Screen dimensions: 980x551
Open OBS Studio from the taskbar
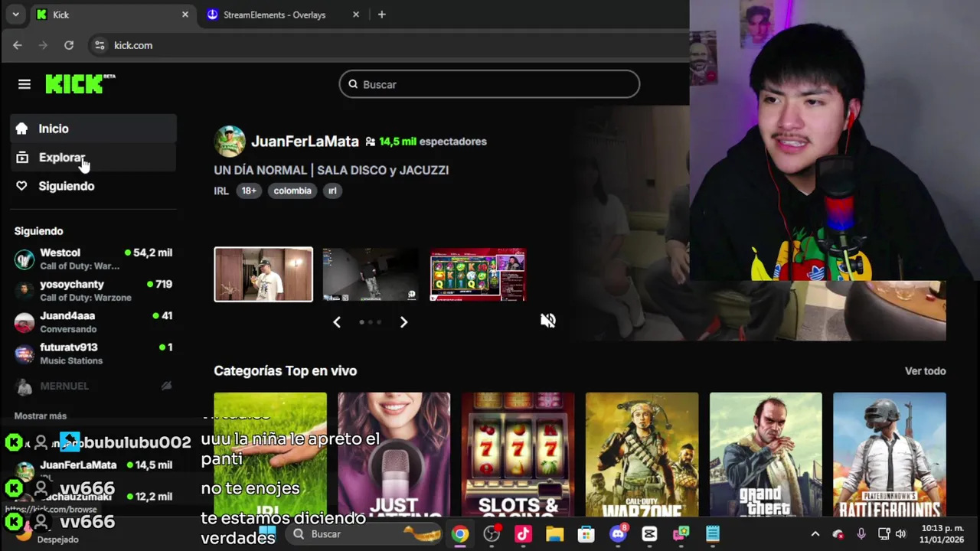tap(492, 534)
